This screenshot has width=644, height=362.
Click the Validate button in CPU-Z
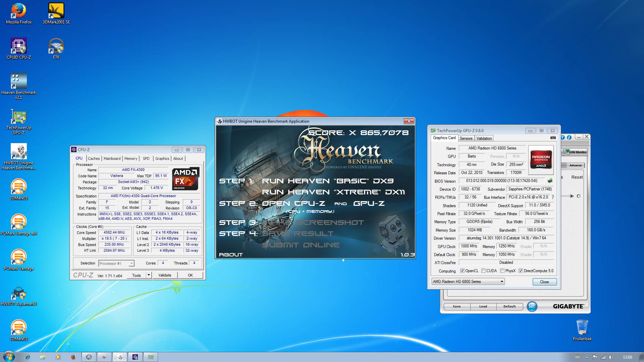[165, 275]
